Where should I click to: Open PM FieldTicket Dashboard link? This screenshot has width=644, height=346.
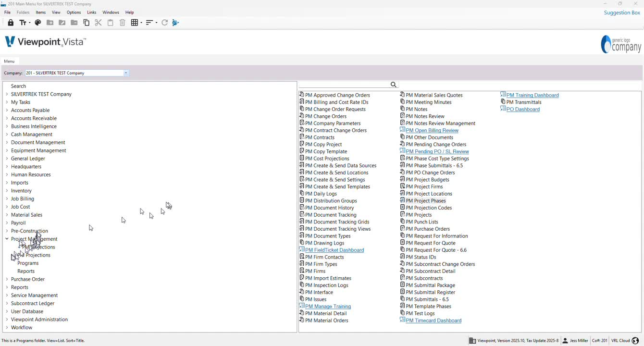(334, 250)
